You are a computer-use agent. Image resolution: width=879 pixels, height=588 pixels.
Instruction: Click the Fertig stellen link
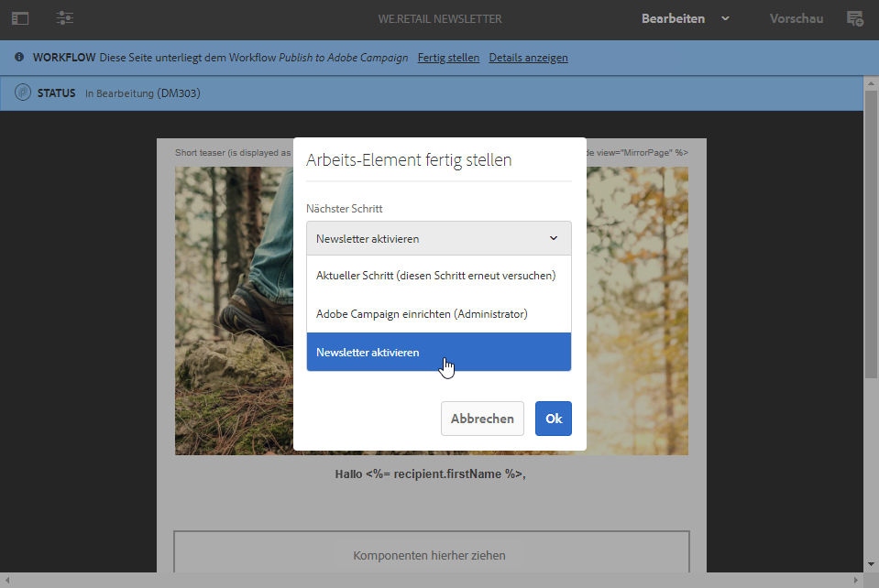click(x=448, y=58)
